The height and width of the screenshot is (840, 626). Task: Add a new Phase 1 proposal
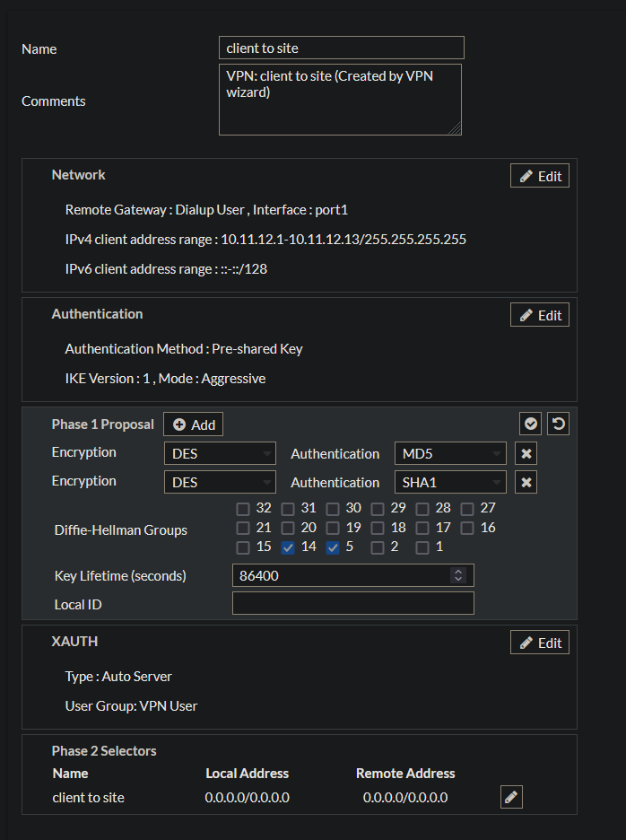pyautogui.click(x=194, y=424)
